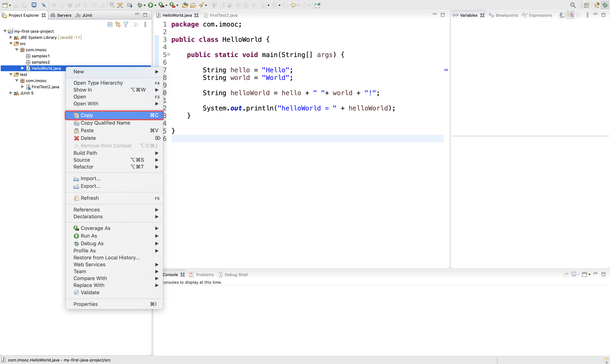This screenshot has height=364, width=610.
Task: Click the Open Type toolbar icon
Action: click(185, 5)
